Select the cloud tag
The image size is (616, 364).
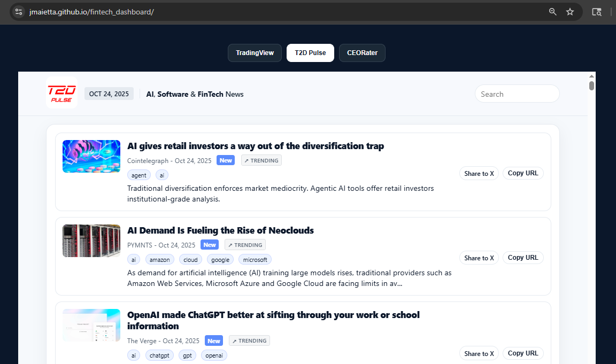tap(190, 260)
